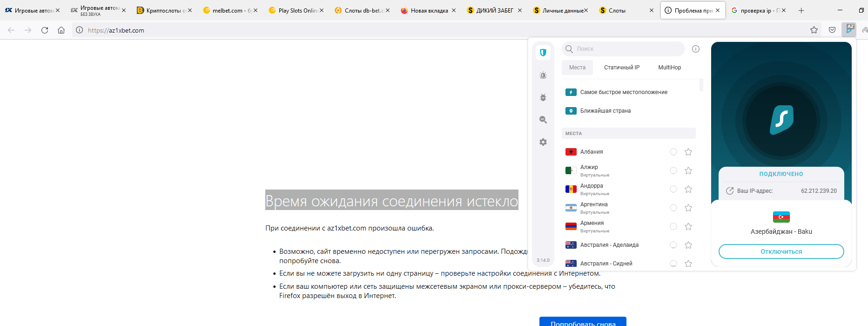This screenshot has height=326, width=868.
Task: Select the Австралия - Аделаида radio circle
Action: coord(673,245)
